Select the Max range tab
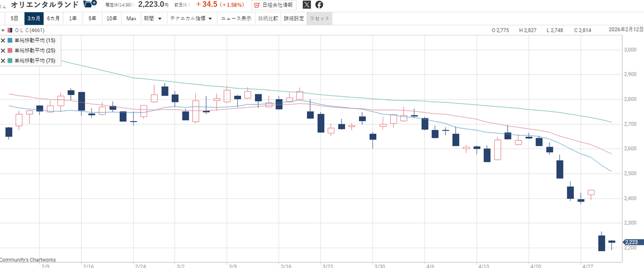The height and width of the screenshot is (268, 644). (131, 18)
